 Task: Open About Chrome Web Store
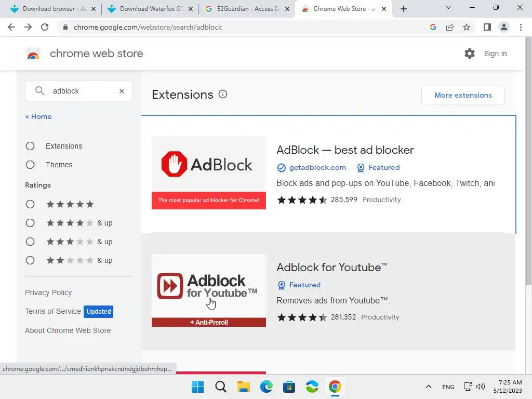[x=68, y=330]
